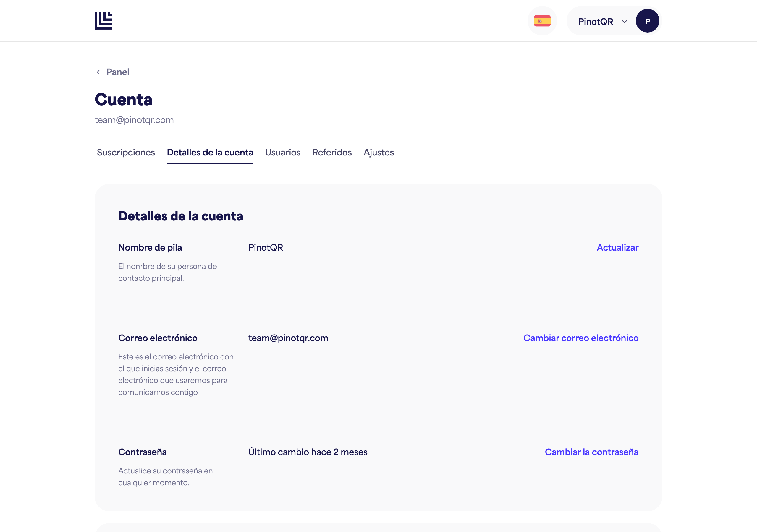Switch to the Ajustes tab
Screen dimensions: 757x532
[379, 153]
